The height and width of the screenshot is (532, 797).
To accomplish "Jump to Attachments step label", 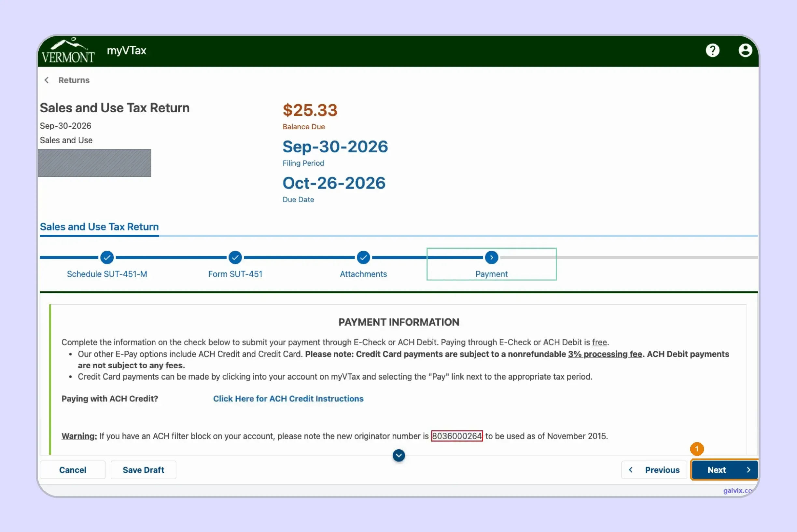I will tap(363, 274).
